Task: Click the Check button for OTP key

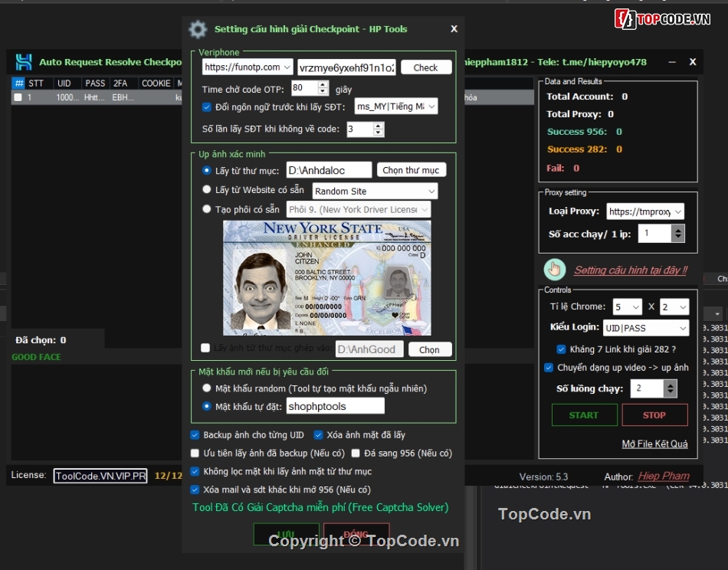Action: click(x=426, y=67)
